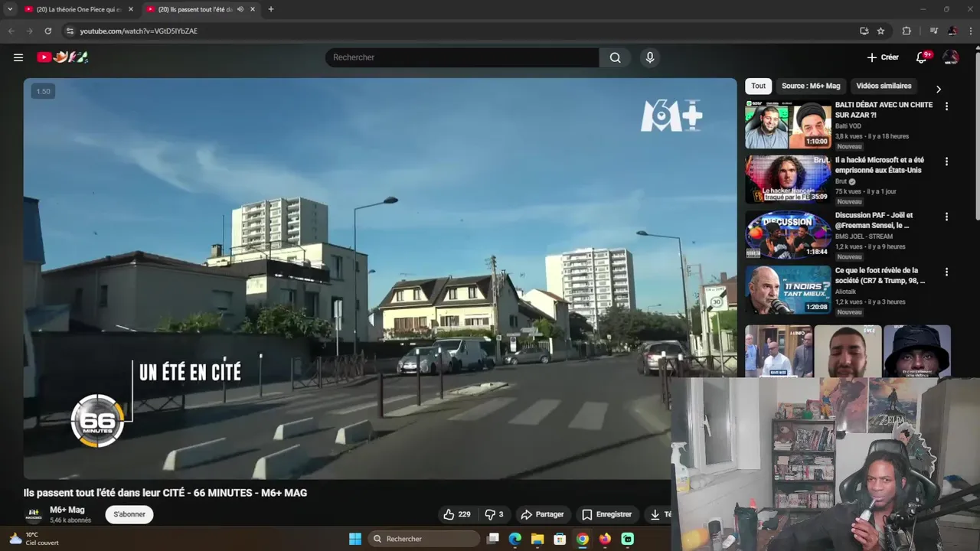Viewport: 980px width, 551px height.
Task: Open Firefox from the taskbar
Action: (605, 539)
